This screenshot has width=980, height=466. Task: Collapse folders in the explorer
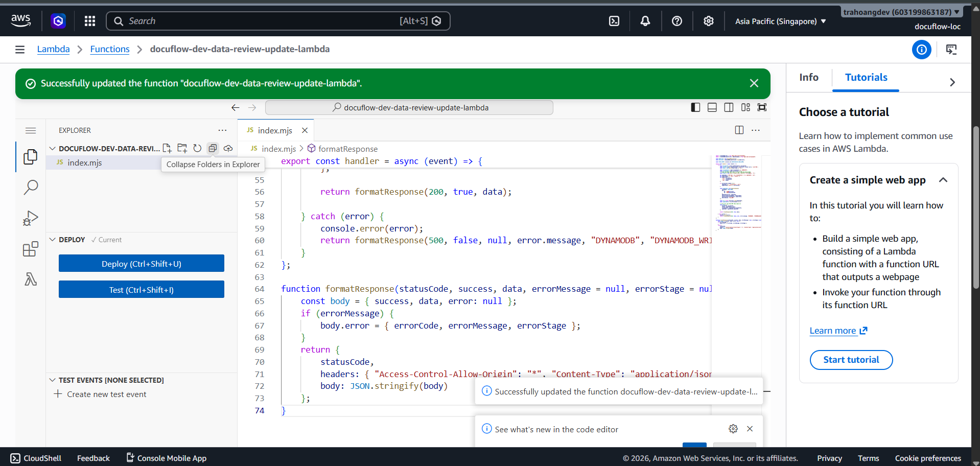[x=213, y=148]
